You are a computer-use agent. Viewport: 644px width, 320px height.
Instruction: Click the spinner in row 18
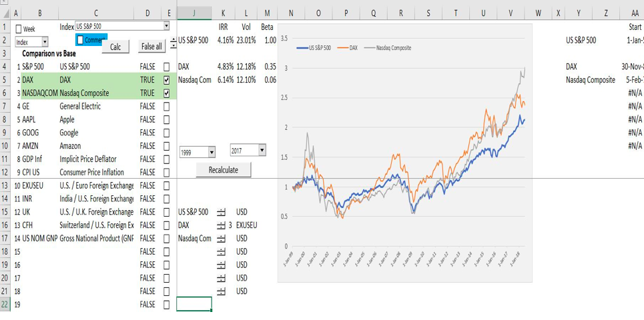click(222, 251)
